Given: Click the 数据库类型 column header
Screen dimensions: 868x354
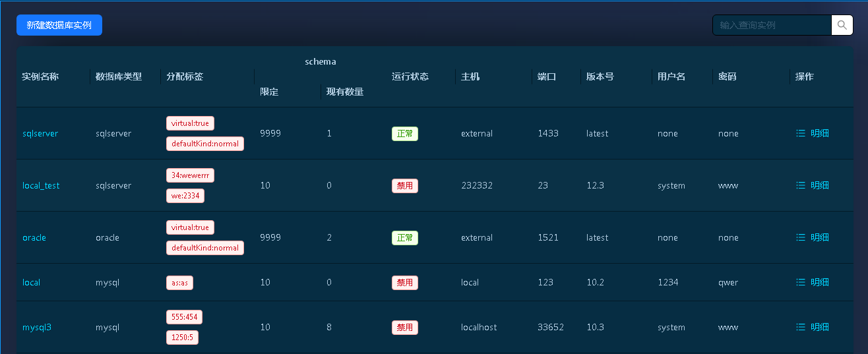Looking at the screenshot, I should pos(119,76).
